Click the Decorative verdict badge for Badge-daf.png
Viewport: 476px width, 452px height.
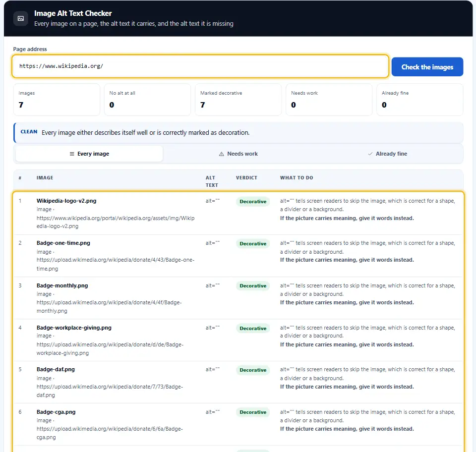point(253,370)
